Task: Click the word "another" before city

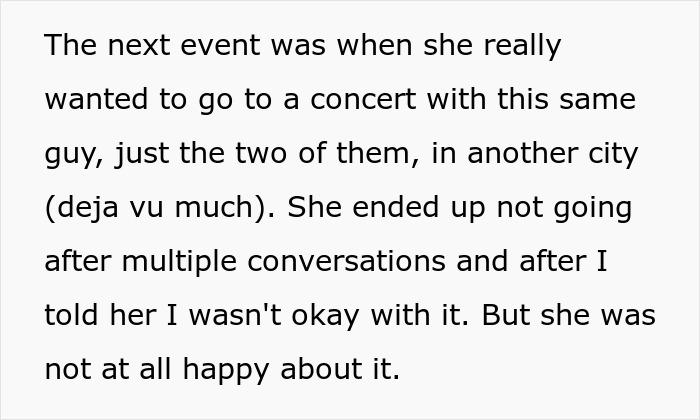Action: (517, 155)
